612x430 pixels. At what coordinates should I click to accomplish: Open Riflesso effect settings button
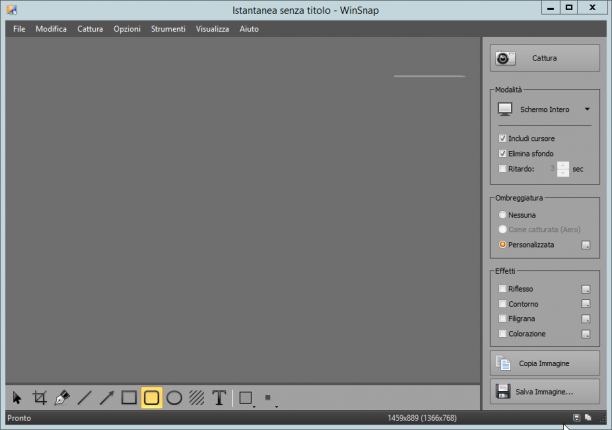pyautogui.click(x=586, y=289)
